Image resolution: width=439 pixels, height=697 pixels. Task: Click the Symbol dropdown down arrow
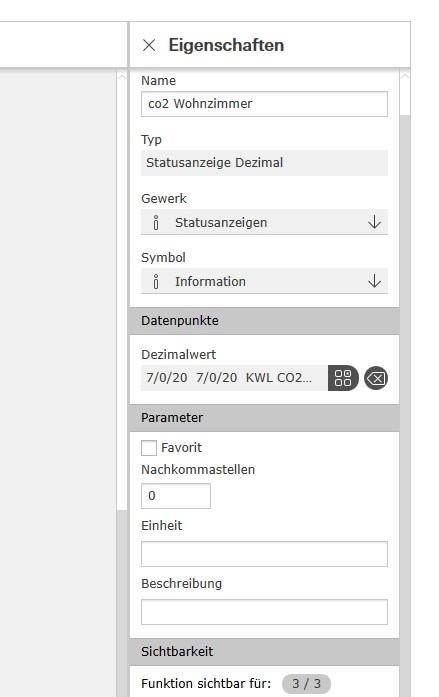tap(375, 281)
